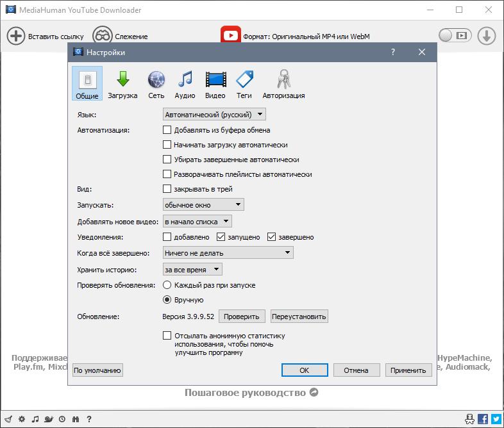The image size is (504, 428).
Task: Click the snail speed limit icon
Action: pyautogui.click(x=49, y=420)
